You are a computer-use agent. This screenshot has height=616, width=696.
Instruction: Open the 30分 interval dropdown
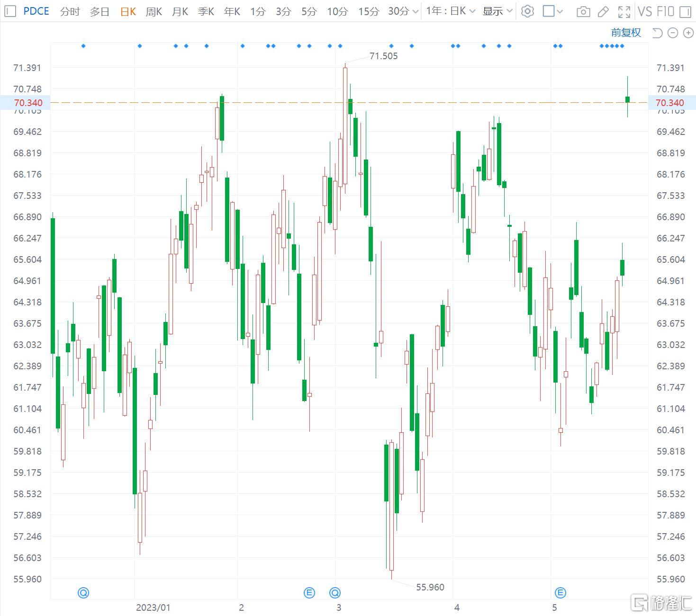click(x=400, y=11)
